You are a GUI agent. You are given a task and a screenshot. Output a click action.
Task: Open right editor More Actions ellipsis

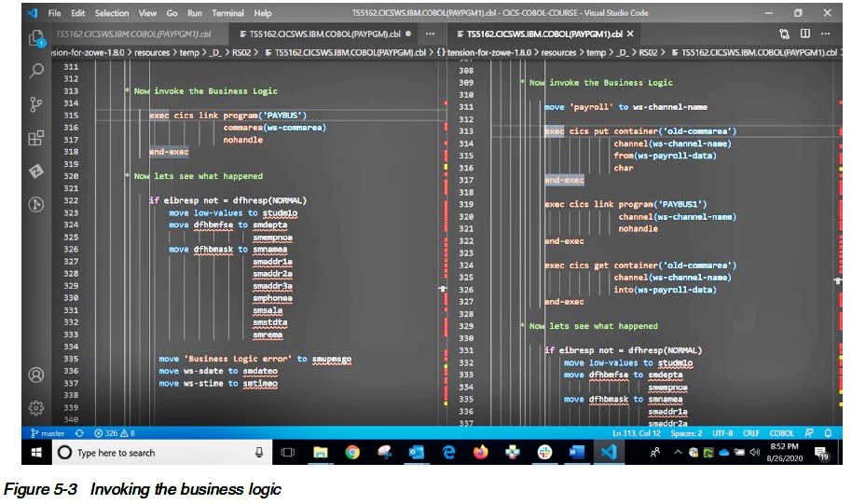pyautogui.click(x=826, y=34)
